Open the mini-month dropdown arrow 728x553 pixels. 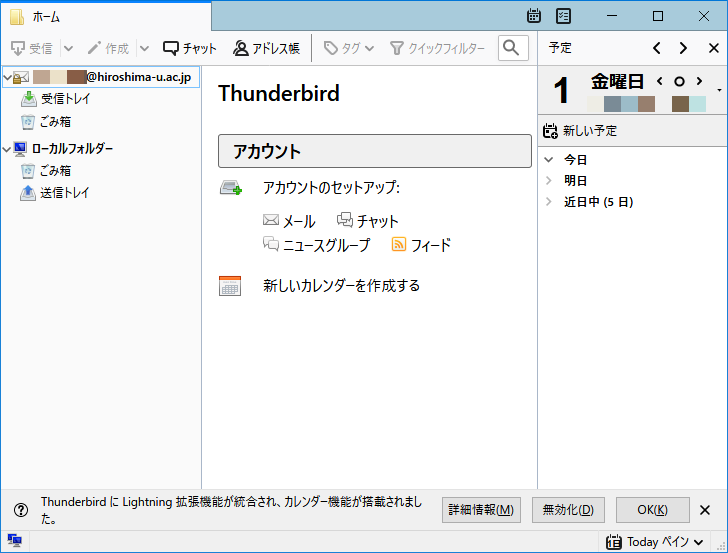point(719,90)
